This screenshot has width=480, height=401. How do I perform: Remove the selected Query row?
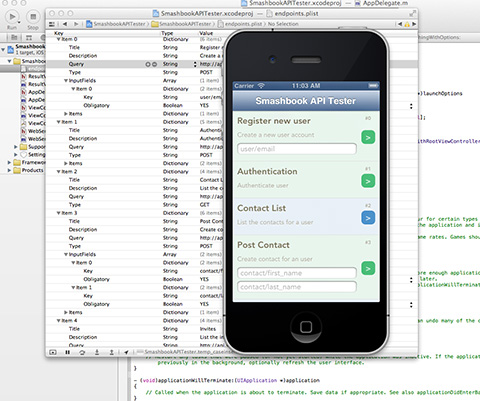click(x=154, y=64)
